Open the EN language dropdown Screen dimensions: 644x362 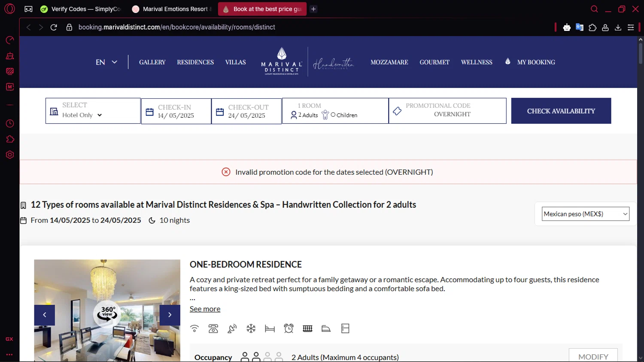(x=106, y=62)
